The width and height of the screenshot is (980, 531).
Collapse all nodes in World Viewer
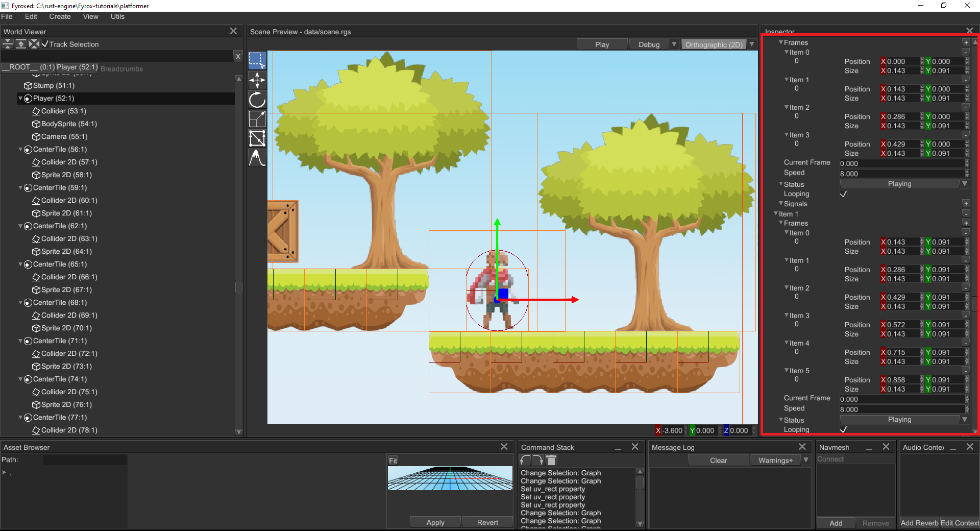click(x=8, y=44)
